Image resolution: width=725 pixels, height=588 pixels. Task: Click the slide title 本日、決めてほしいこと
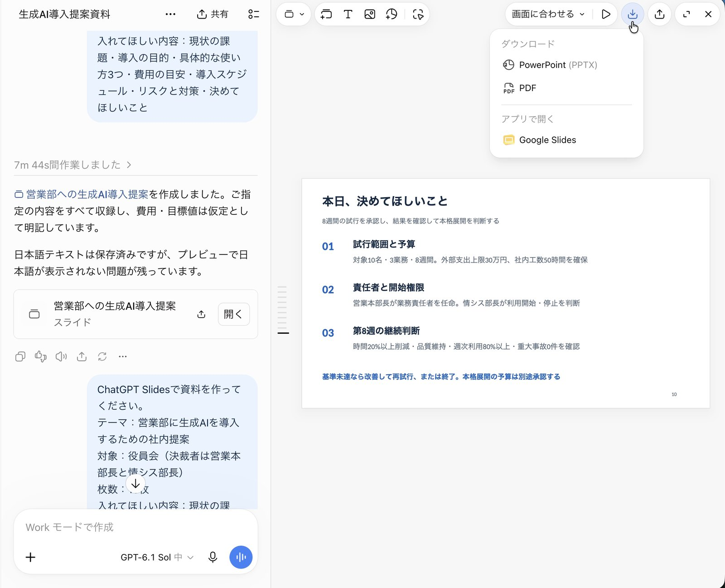click(x=385, y=201)
